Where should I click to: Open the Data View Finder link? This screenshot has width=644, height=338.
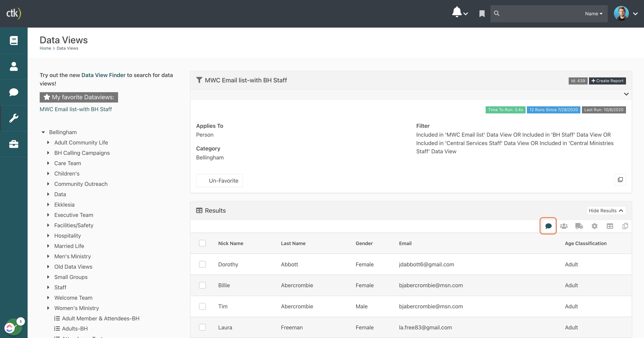coord(103,75)
